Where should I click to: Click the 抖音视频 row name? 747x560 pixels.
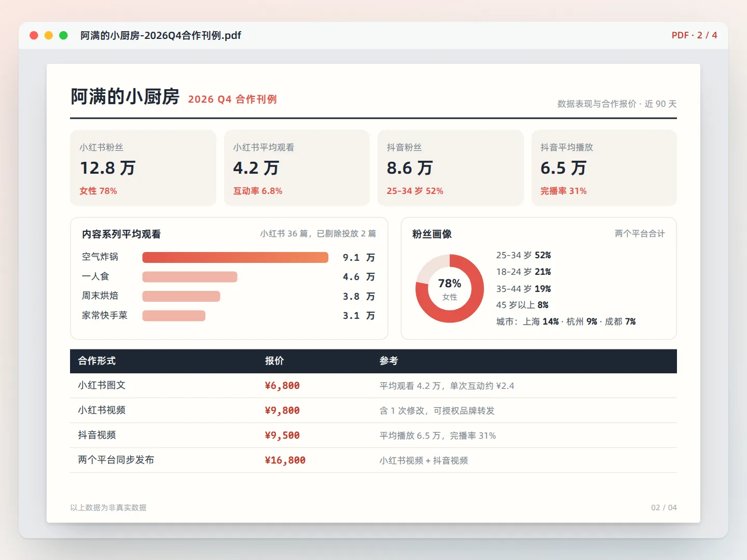(97, 435)
